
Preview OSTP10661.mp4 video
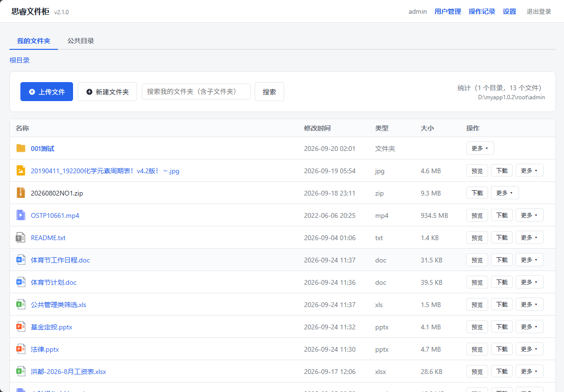coord(477,215)
